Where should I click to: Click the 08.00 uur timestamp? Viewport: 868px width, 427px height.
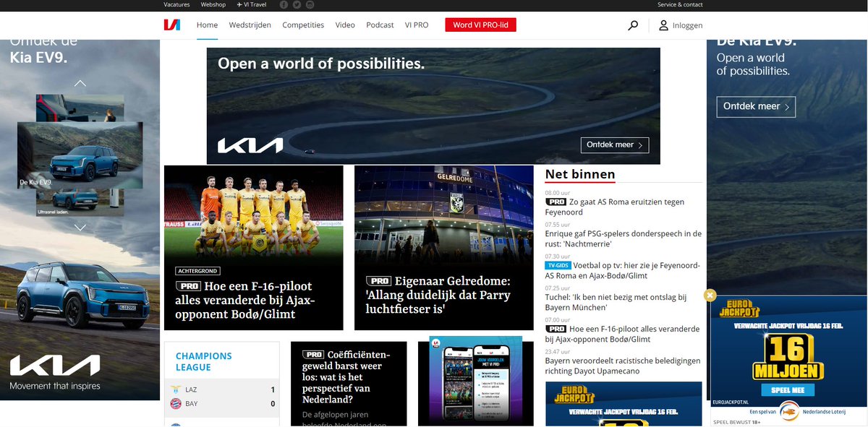[x=558, y=193]
